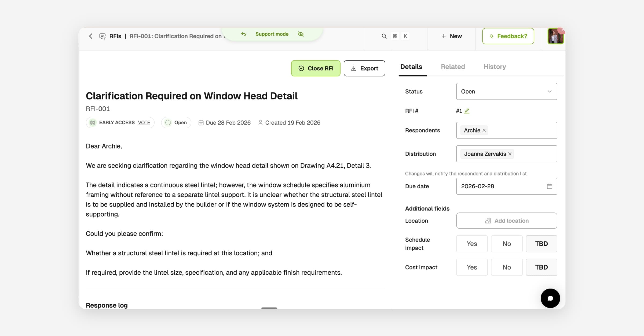
Task: Click the checkmark icon in Close RFI
Action: (x=301, y=68)
